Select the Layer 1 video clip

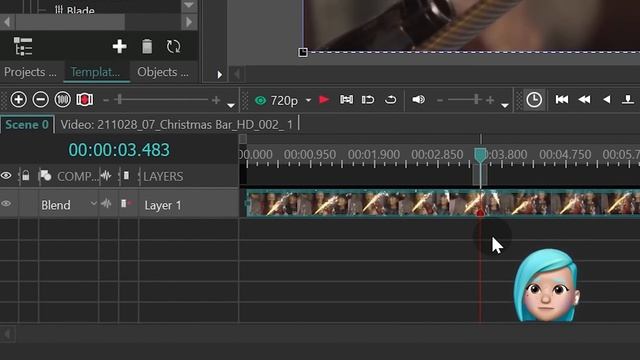[443, 203]
